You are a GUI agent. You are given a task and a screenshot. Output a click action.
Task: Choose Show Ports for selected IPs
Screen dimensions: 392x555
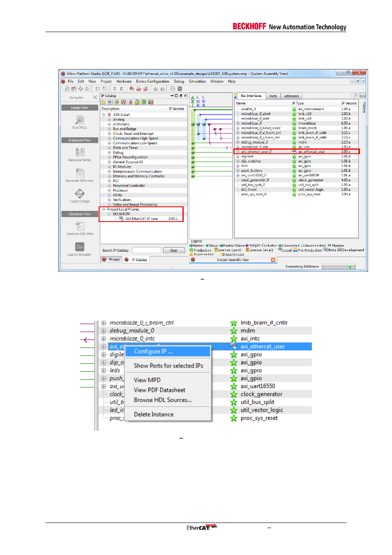coord(168,366)
